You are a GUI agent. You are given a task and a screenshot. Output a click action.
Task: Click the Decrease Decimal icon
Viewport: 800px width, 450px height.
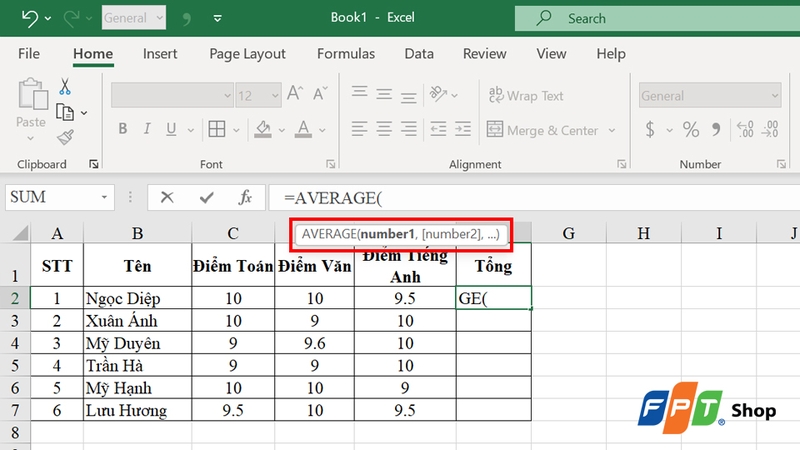coord(770,129)
